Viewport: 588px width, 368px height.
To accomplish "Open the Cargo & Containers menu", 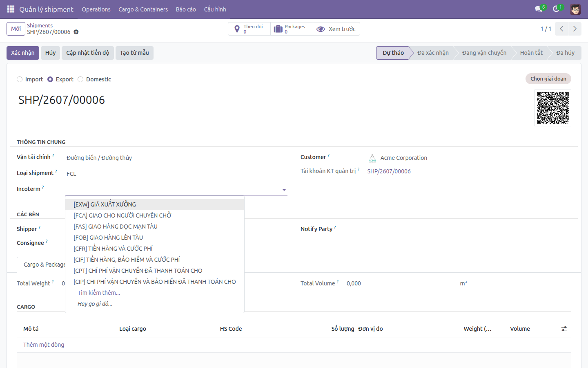I will click(143, 9).
